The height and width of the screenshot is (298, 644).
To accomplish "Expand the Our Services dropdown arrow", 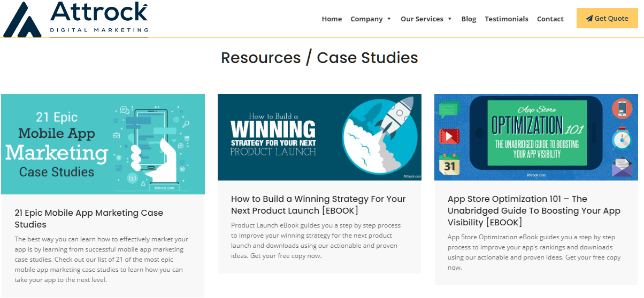I will [x=450, y=19].
